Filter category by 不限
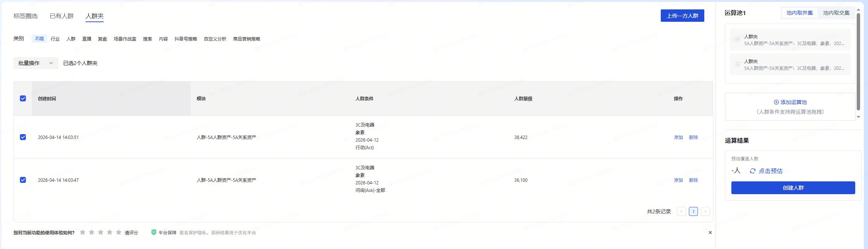Image resolution: width=868 pixels, height=249 pixels. pos(39,39)
